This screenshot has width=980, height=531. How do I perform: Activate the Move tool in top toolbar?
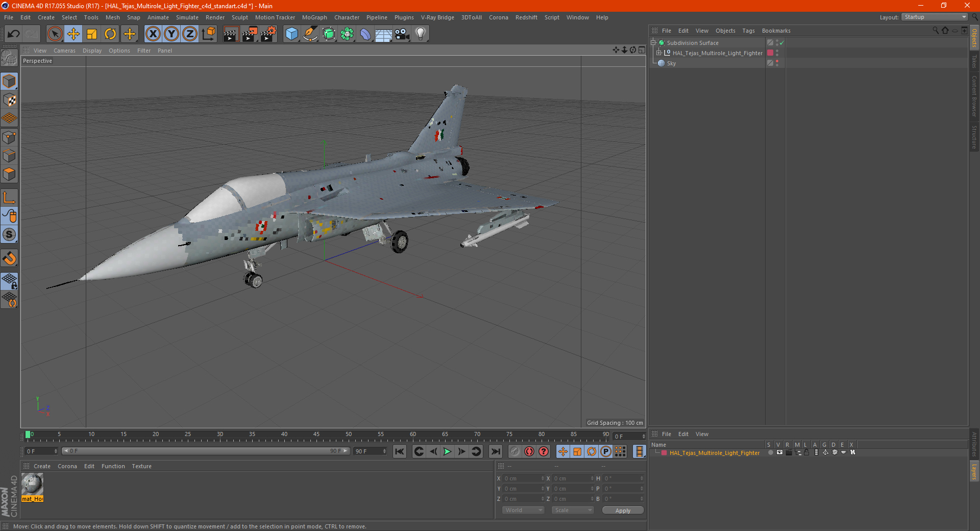pyautogui.click(x=73, y=34)
